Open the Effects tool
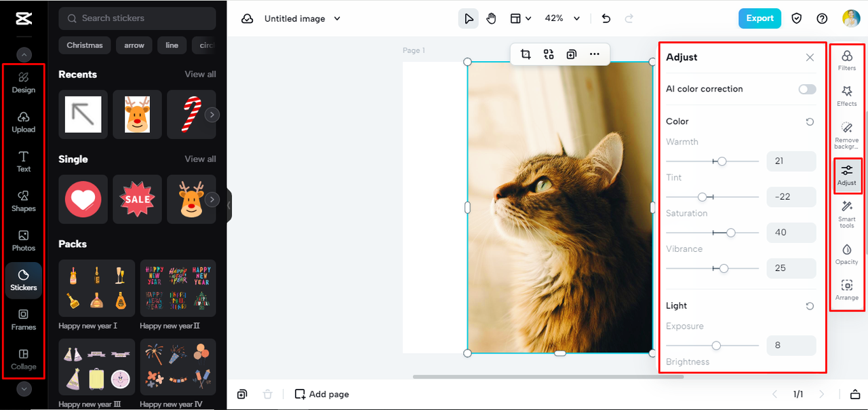This screenshot has width=868, height=410. pos(847,96)
